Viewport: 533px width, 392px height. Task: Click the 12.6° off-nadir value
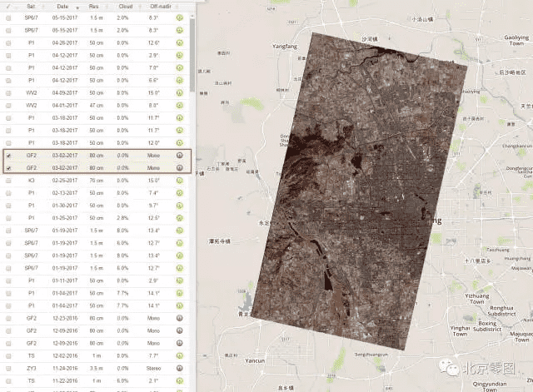[x=153, y=42]
